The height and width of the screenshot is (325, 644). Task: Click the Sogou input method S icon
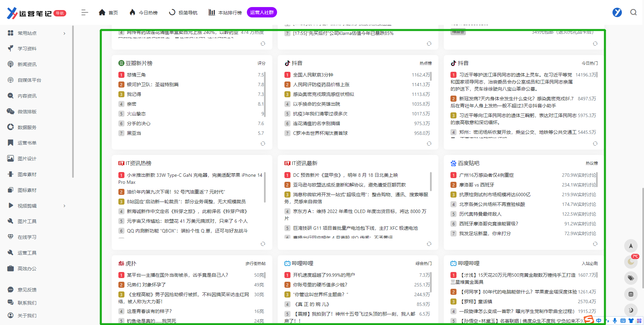click(x=589, y=320)
